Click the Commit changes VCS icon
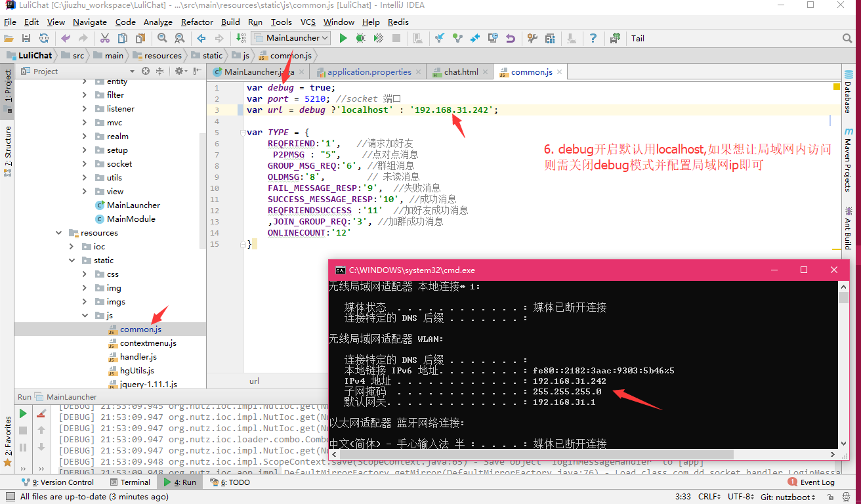The image size is (861, 504). tap(457, 38)
